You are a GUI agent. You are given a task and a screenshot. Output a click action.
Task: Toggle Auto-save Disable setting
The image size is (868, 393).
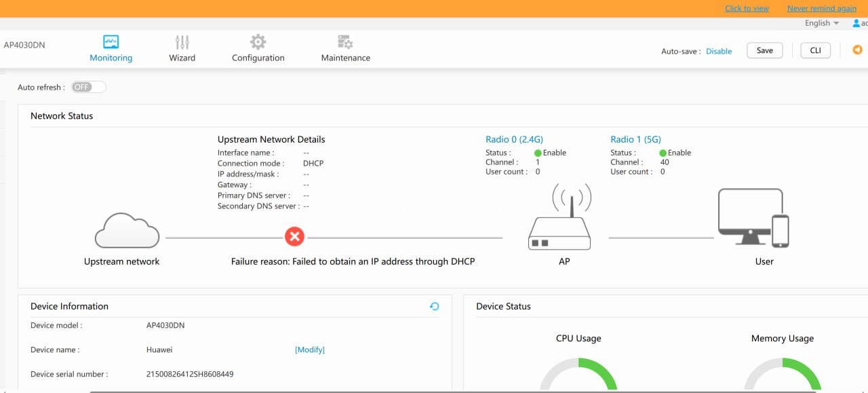[x=719, y=51]
